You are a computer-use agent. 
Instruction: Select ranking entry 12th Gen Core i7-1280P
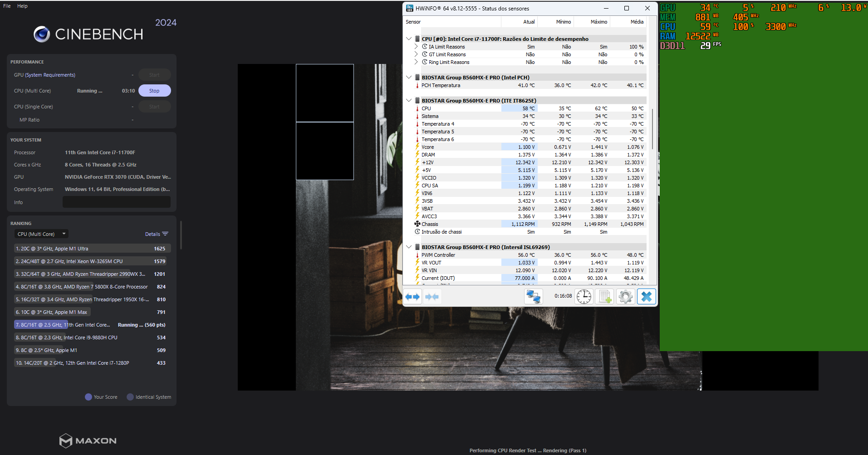point(92,363)
